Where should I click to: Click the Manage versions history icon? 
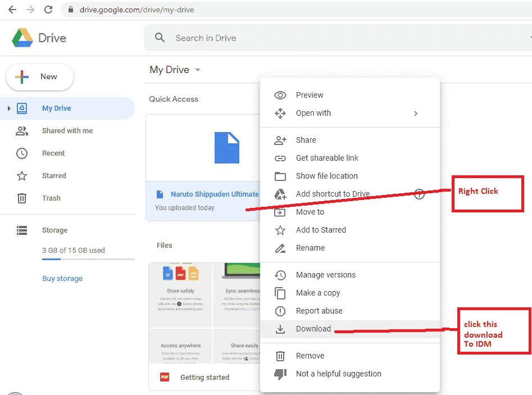coord(280,275)
